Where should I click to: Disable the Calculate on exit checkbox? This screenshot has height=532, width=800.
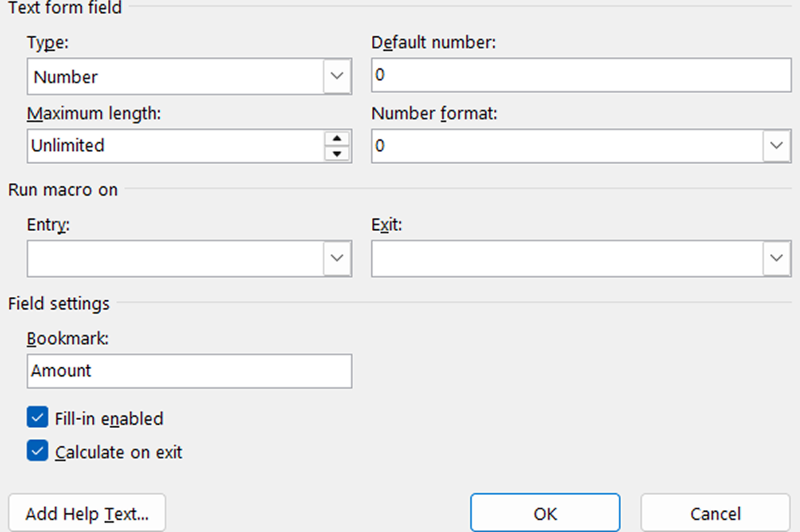click(x=38, y=452)
